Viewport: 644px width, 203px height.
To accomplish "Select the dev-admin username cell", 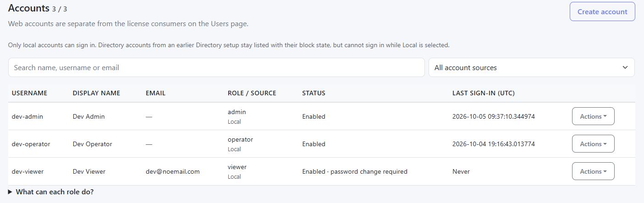I will click(x=28, y=116).
